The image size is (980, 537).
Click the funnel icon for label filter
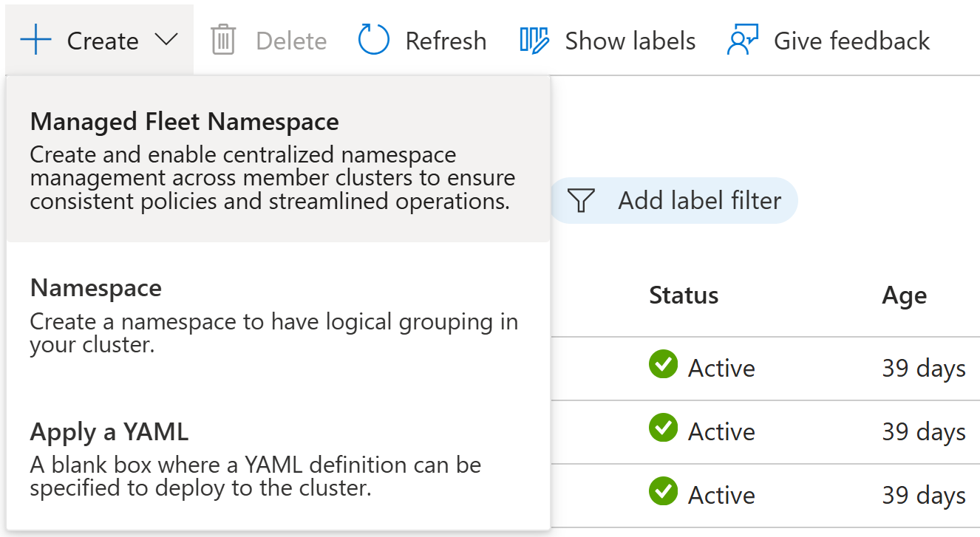coord(582,200)
